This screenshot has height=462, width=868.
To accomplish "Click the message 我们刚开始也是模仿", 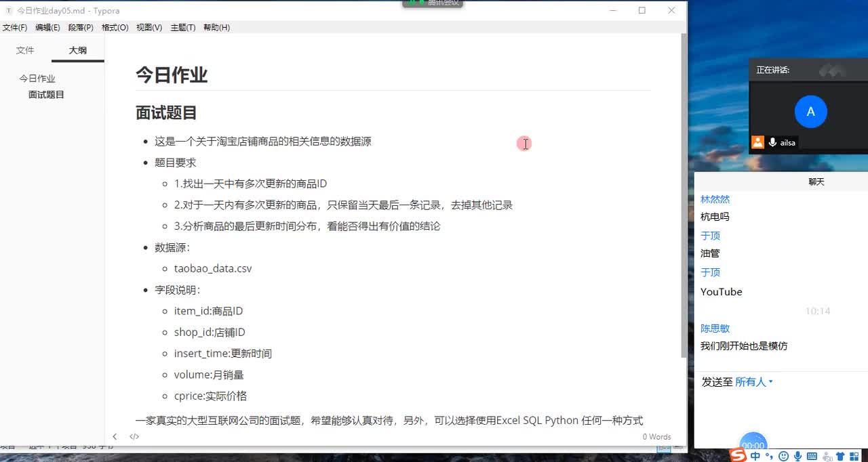I will coord(744,346).
